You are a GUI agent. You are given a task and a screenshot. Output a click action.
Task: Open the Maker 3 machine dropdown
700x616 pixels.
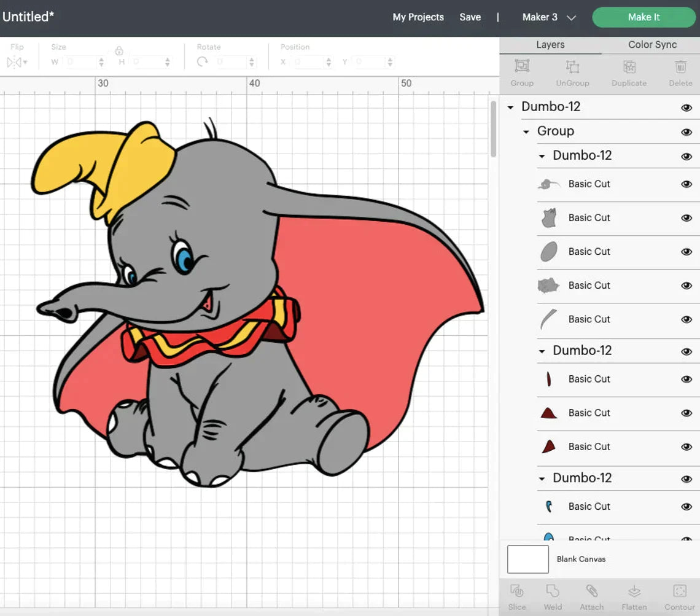click(548, 17)
